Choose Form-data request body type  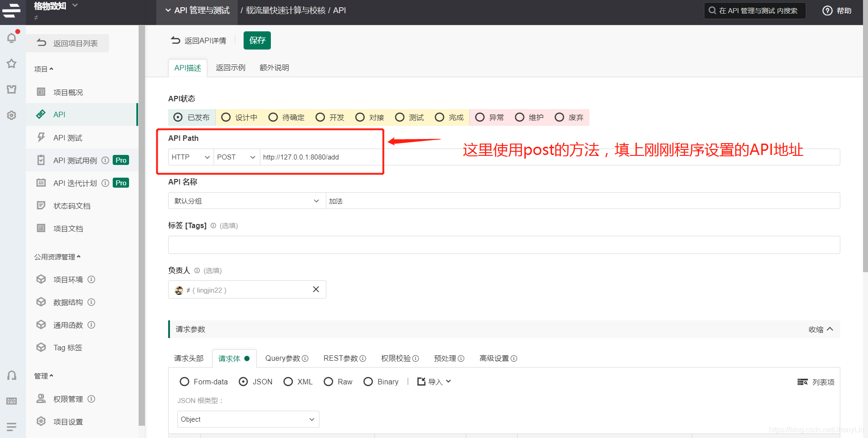(x=185, y=382)
